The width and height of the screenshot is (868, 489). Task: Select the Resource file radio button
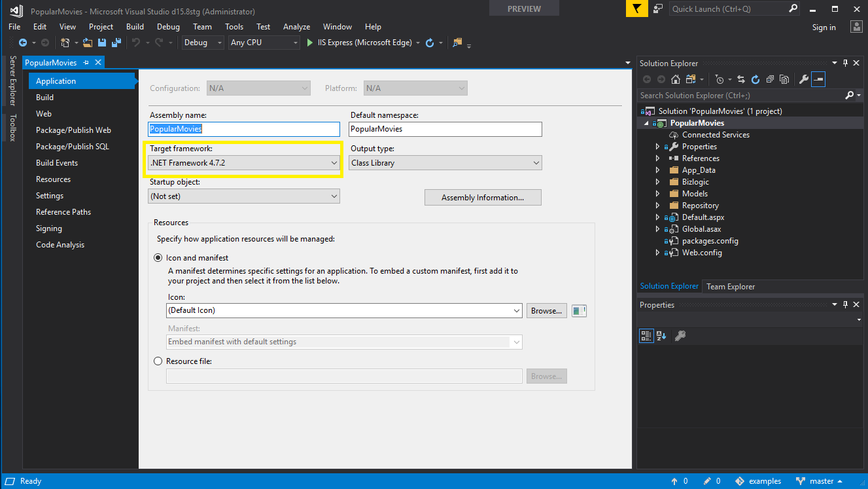[158, 361]
